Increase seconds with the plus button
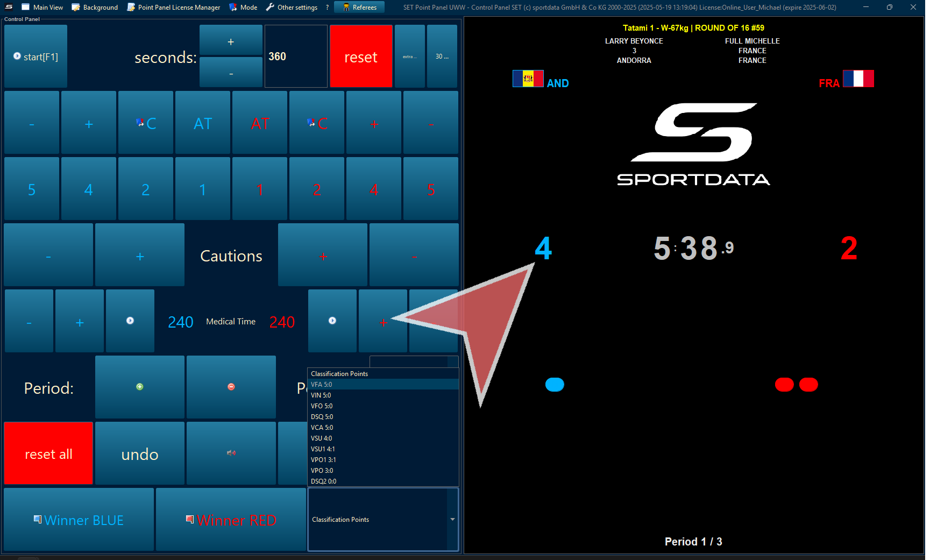The width and height of the screenshot is (930, 560). tap(231, 40)
